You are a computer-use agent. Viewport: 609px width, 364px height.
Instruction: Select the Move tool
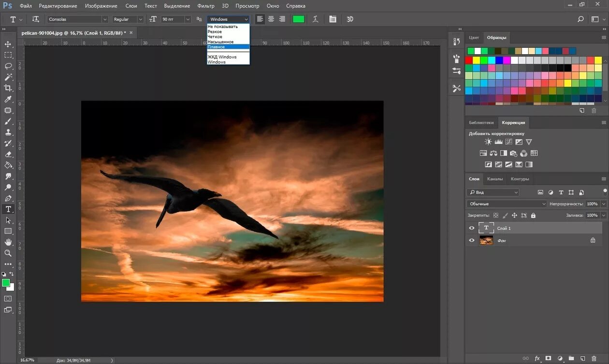click(x=8, y=44)
